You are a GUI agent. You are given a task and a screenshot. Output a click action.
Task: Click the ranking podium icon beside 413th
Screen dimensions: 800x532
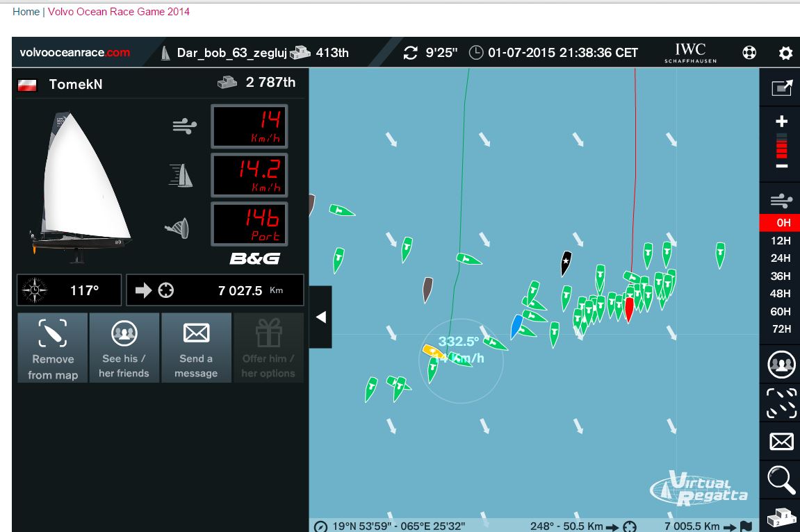(x=300, y=52)
